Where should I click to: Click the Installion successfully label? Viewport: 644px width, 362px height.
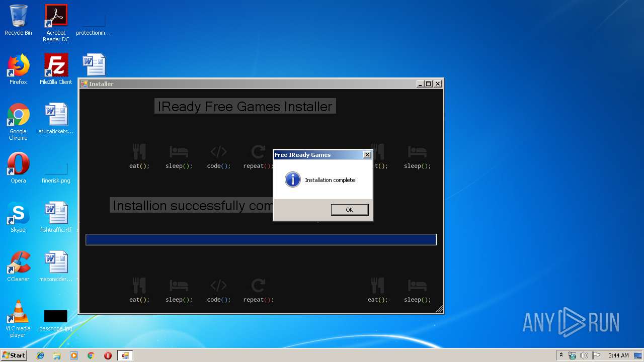tap(191, 205)
